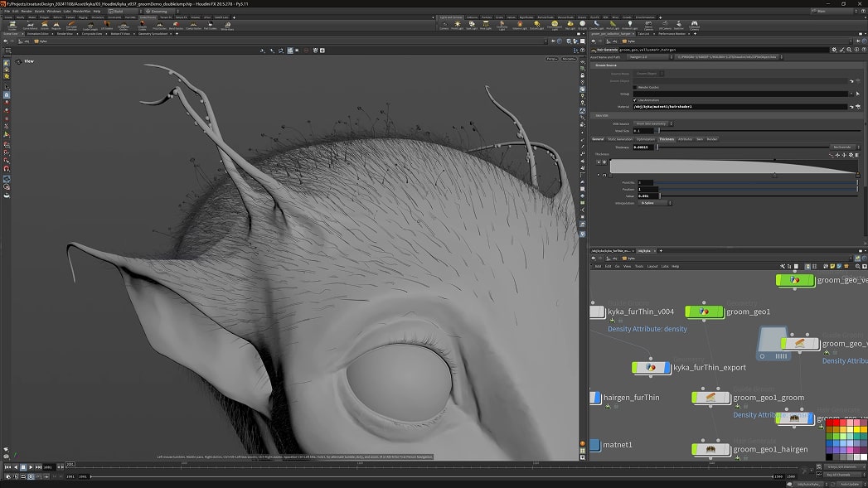Select the Point Light shelf tool
Viewport: 868px width, 488px height.
pyautogui.click(x=458, y=24)
